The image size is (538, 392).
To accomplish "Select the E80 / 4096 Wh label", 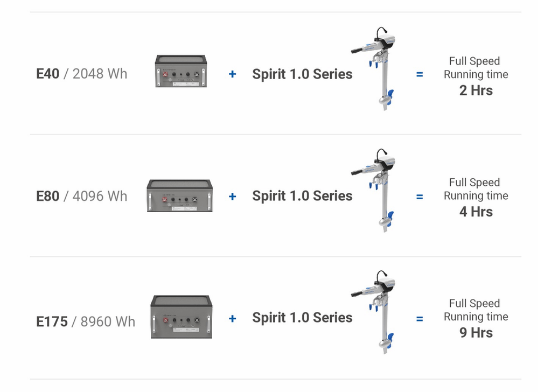I will pyautogui.click(x=82, y=196).
